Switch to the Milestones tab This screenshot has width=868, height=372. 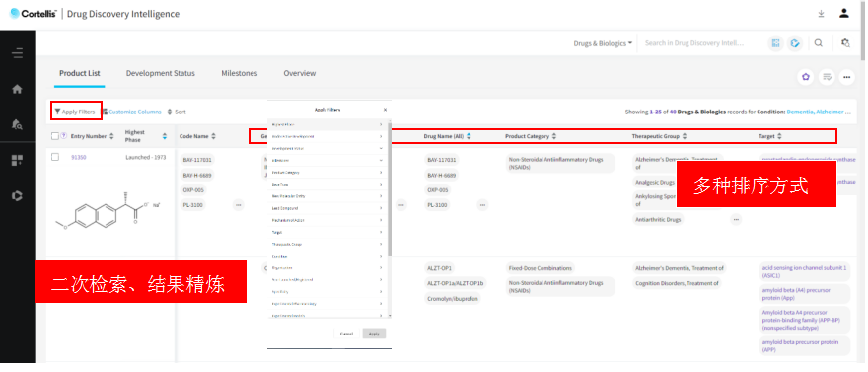coord(239,73)
